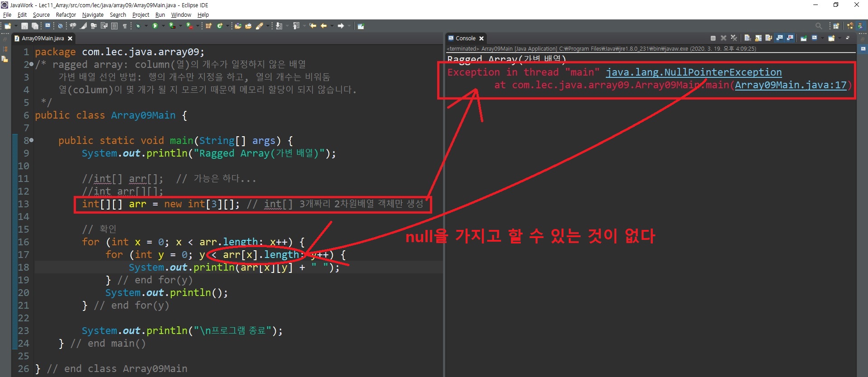868x377 pixels.
Task: Close the Console view tab
Action: (x=481, y=38)
